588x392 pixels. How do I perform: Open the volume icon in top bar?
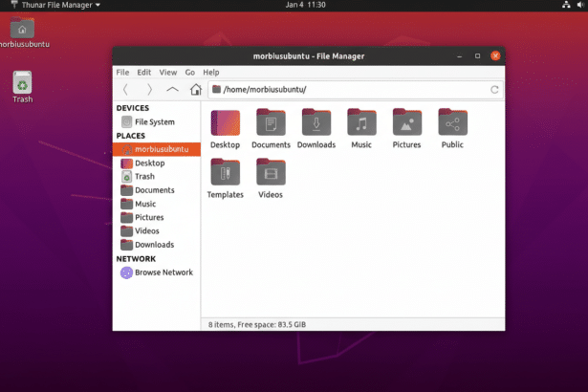(x=581, y=5)
